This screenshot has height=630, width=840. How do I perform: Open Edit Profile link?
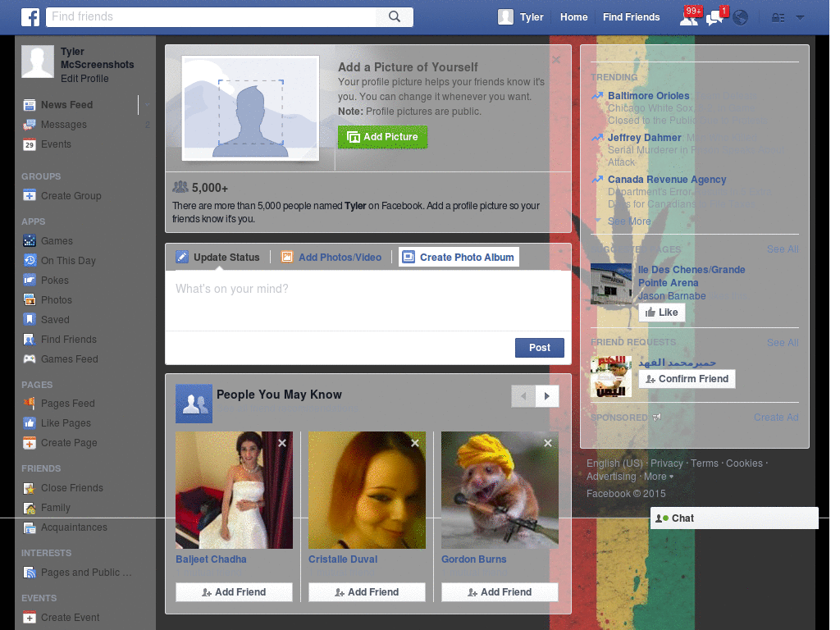click(84, 78)
